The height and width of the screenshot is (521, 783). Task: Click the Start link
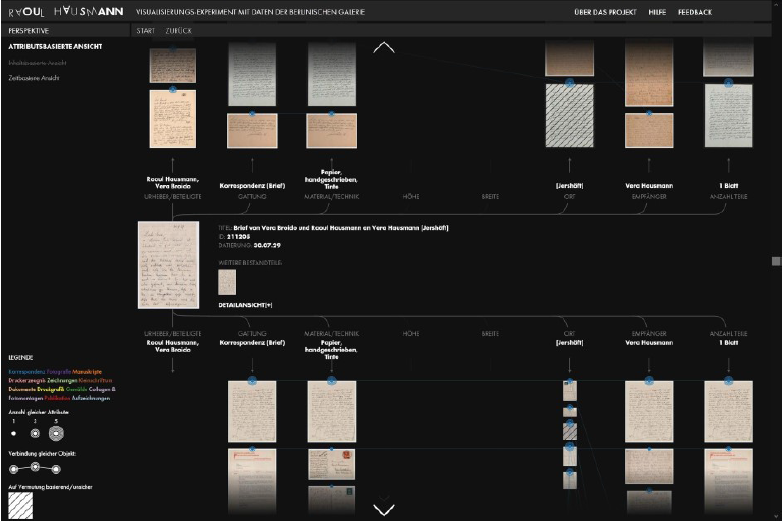[147, 31]
